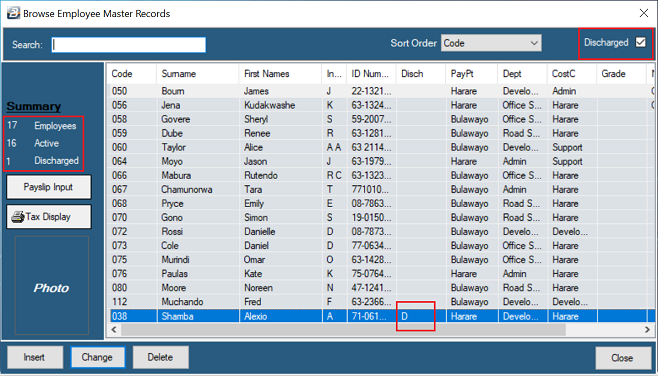The width and height of the screenshot is (658, 376).
Task: Click Harare pay point in Paulas's row
Action: click(x=464, y=274)
